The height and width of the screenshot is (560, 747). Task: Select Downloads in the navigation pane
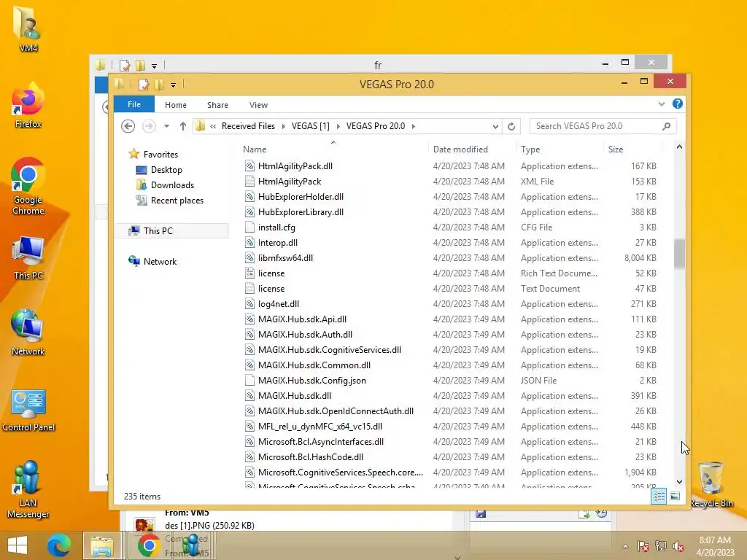click(172, 185)
